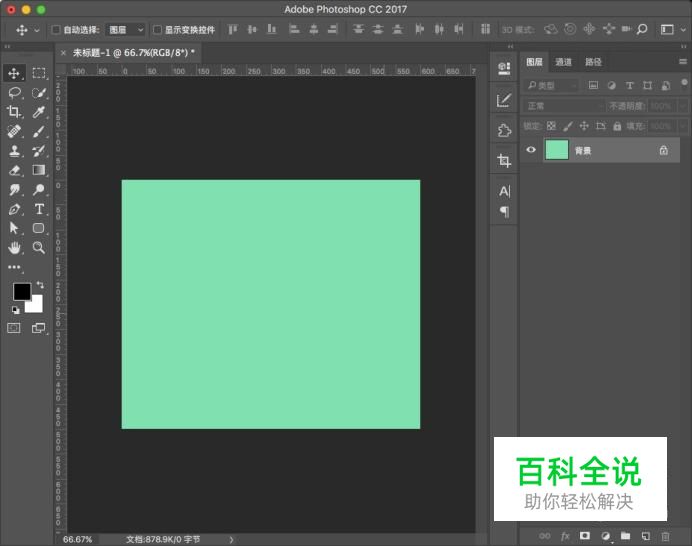Activate the Hand tool
The image size is (692, 546).
(x=15, y=247)
